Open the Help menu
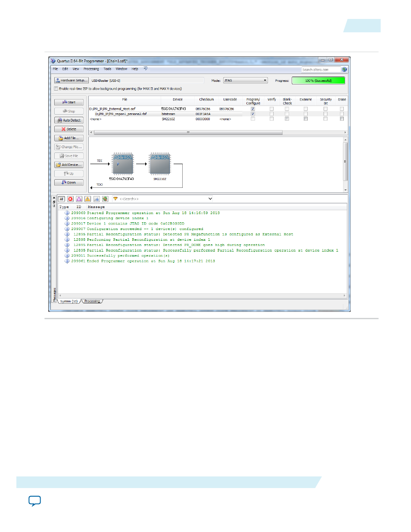Screen dimensions: 411x532 (135, 69)
